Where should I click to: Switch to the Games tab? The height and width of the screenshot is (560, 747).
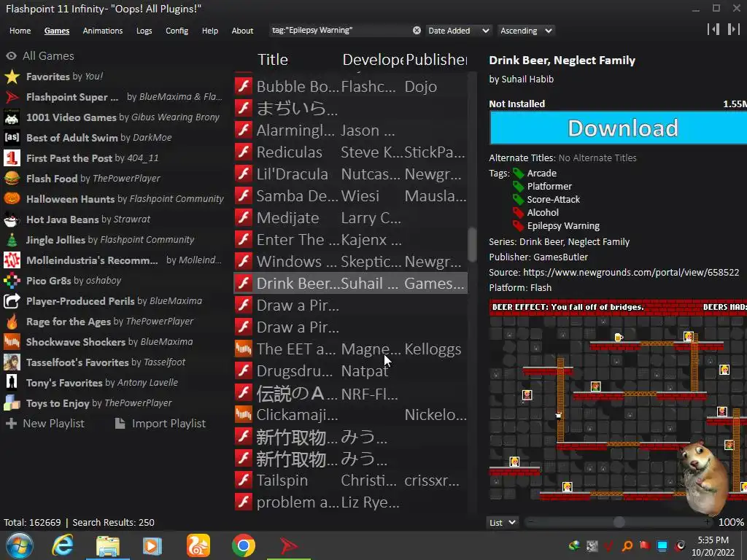point(57,31)
